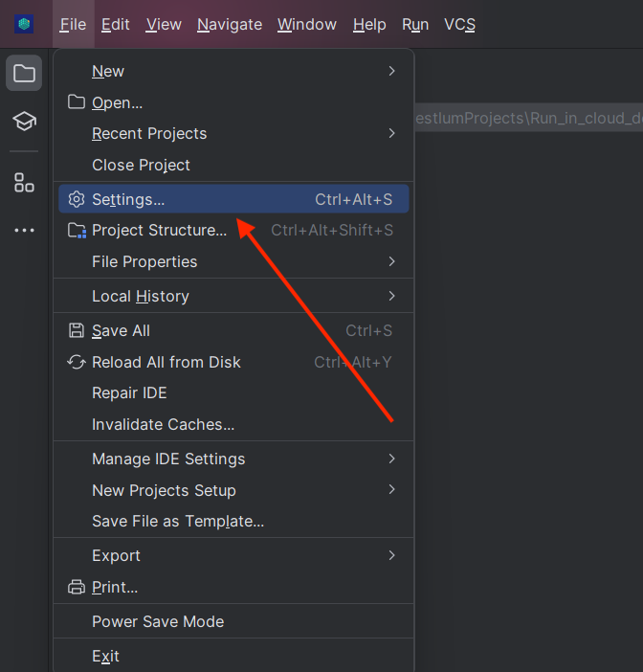Click the floppy disk Save All icon
This screenshot has height=672, width=643.
pos(77,330)
